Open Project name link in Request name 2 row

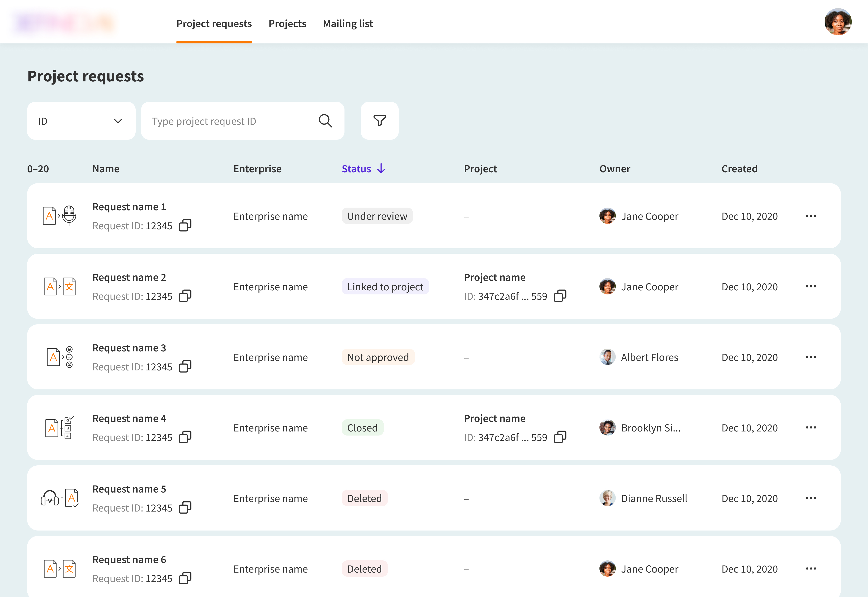[x=494, y=277]
